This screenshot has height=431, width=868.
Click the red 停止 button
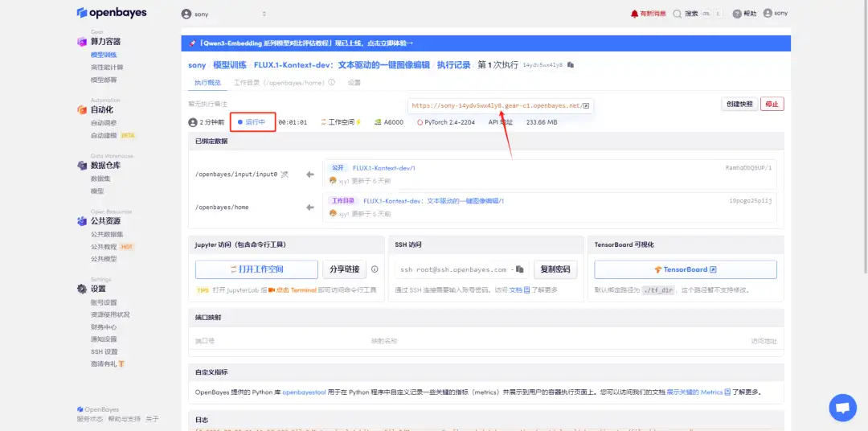pyautogui.click(x=772, y=105)
